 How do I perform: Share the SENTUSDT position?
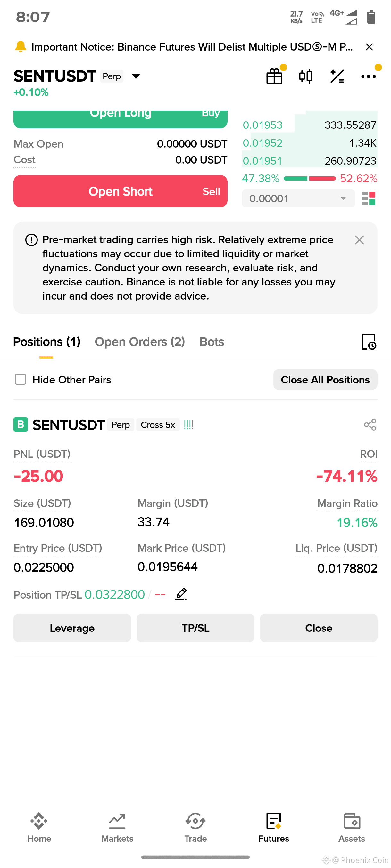(370, 425)
